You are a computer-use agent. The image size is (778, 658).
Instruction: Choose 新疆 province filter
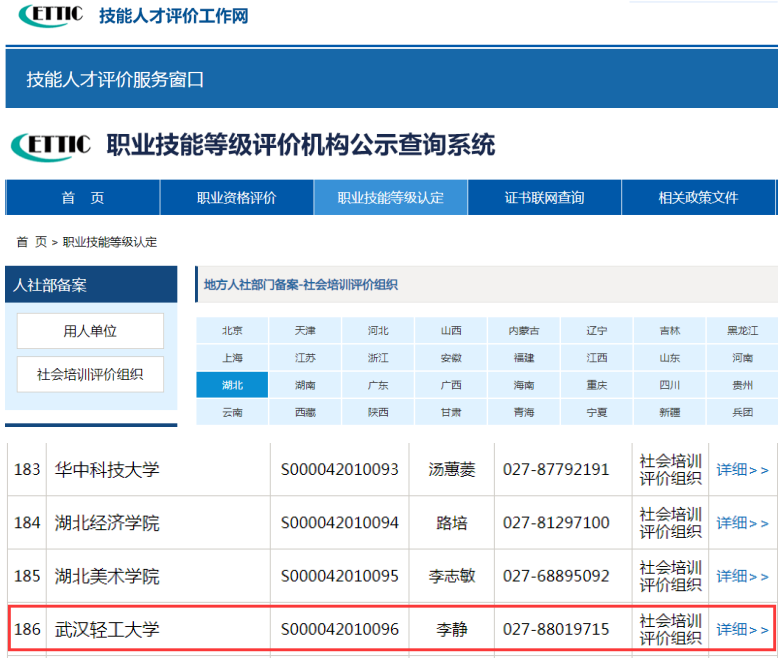coord(670,412)
